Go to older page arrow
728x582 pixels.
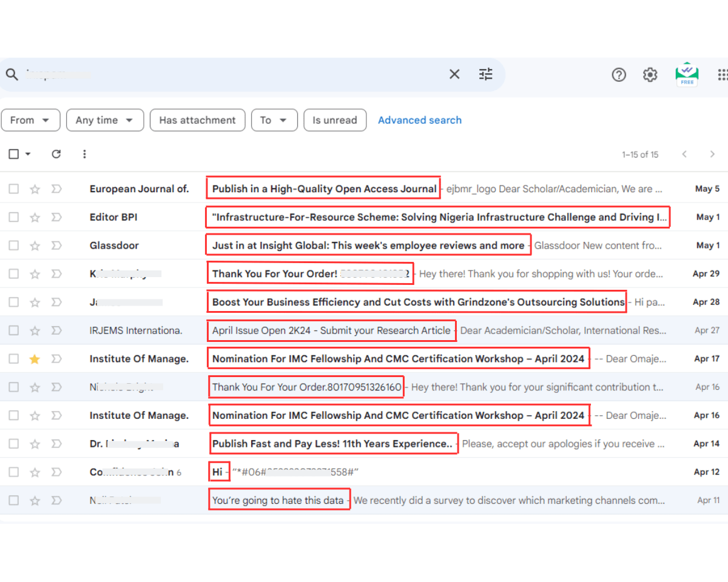712,154
